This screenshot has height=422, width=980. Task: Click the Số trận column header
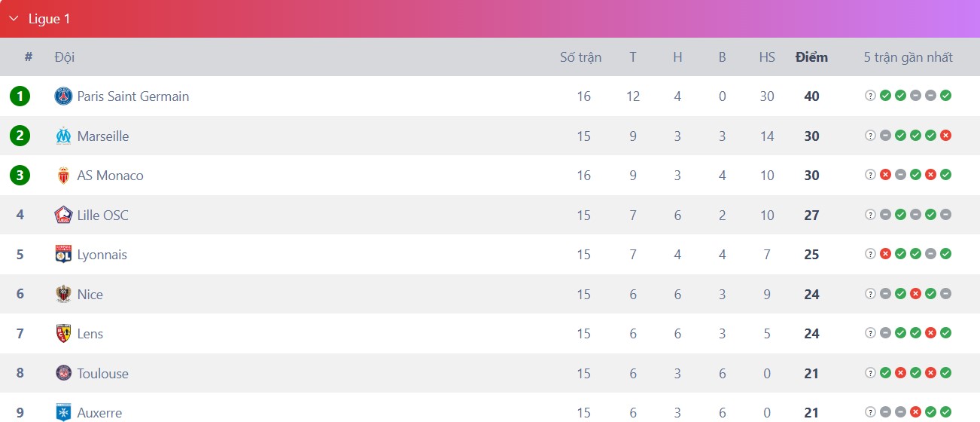(x=580, y=57)
